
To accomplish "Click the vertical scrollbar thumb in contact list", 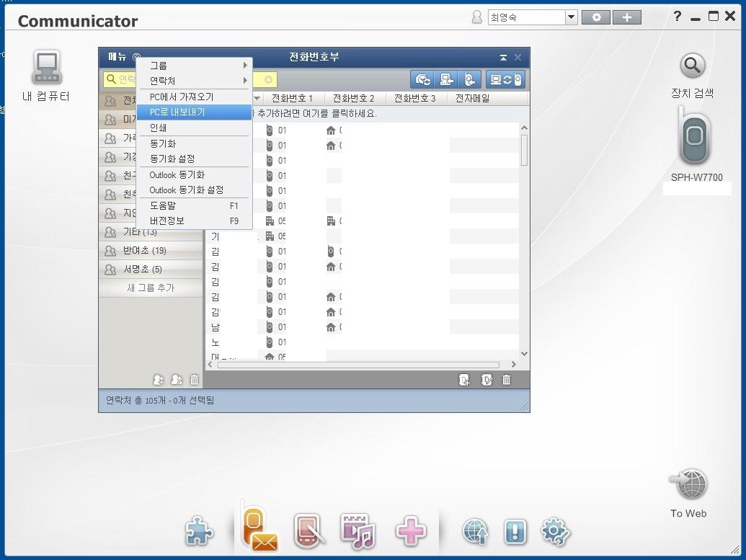I will 524,151.
